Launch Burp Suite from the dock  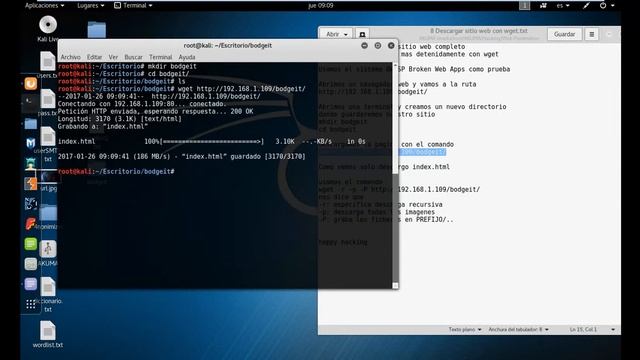[x=31, y=184]
